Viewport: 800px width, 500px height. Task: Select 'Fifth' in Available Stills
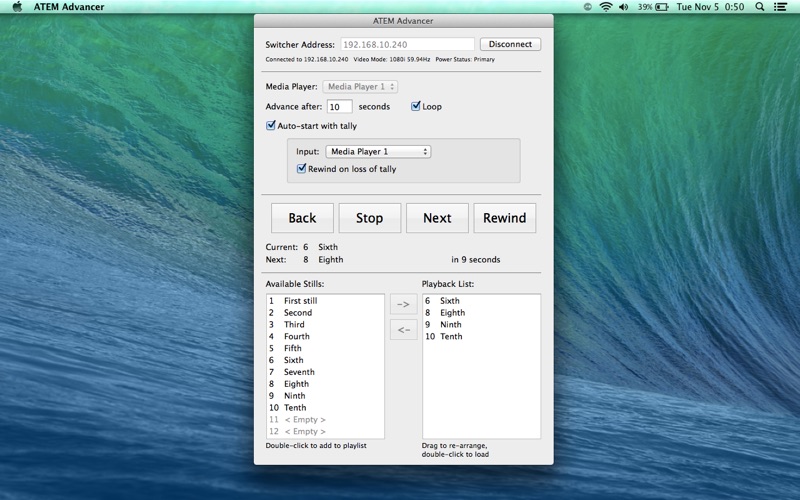[x=325, y=348]
